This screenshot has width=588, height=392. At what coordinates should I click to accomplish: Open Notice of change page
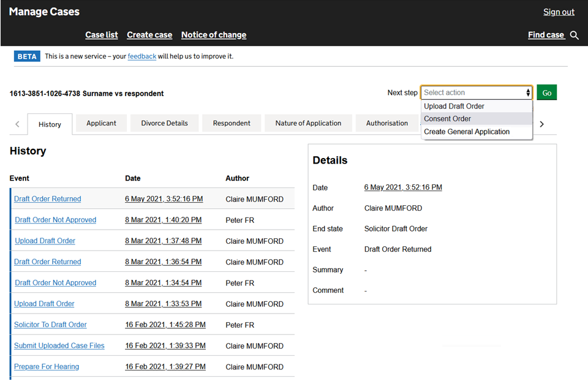[214, 35]
